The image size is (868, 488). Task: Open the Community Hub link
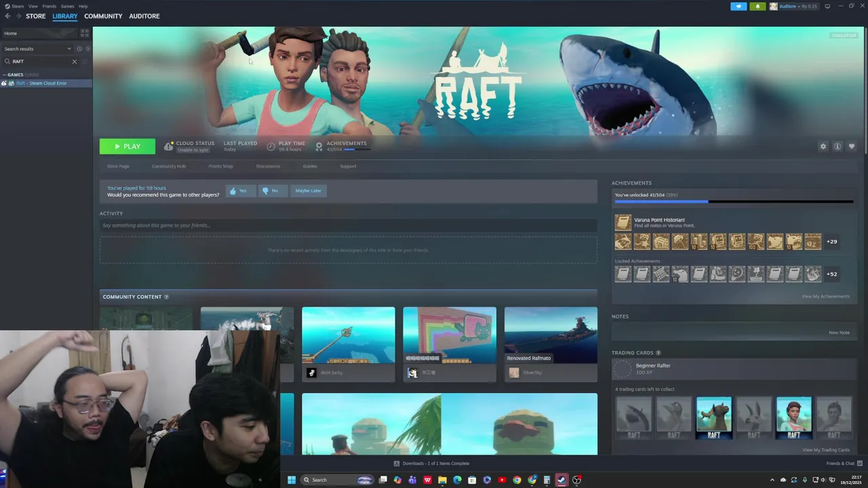point(169,166)
